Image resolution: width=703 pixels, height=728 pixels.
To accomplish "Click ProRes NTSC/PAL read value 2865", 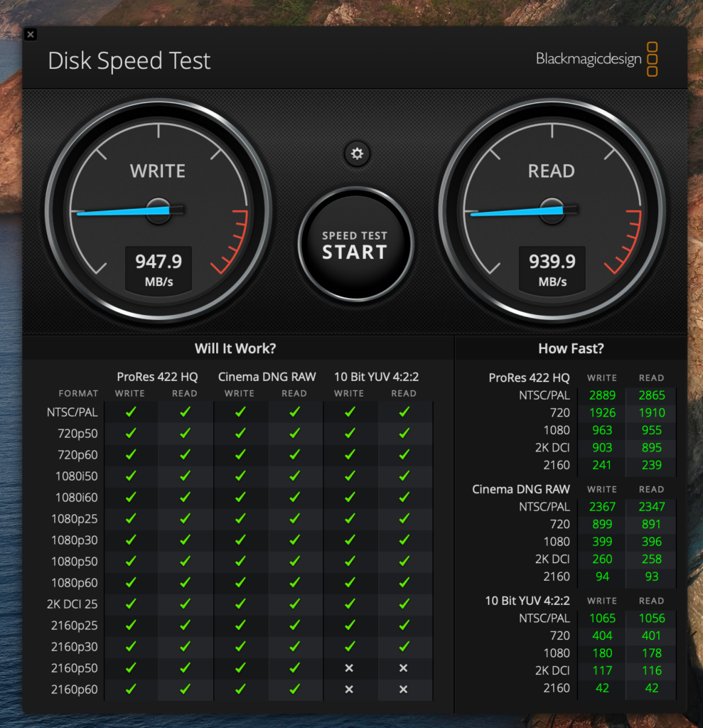I will 652,395.
